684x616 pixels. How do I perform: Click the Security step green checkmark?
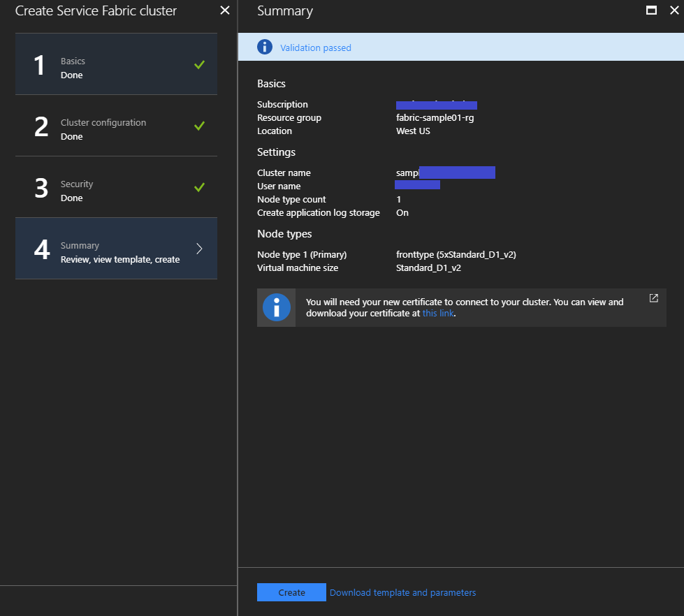199,187
